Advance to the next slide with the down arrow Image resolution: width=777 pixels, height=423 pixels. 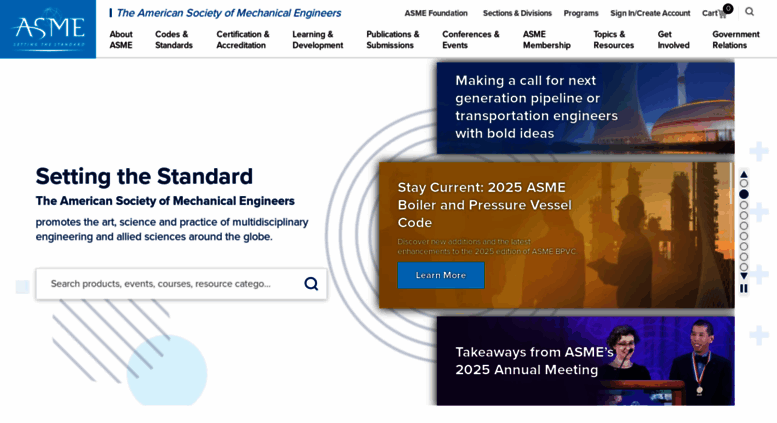(744, 276)
